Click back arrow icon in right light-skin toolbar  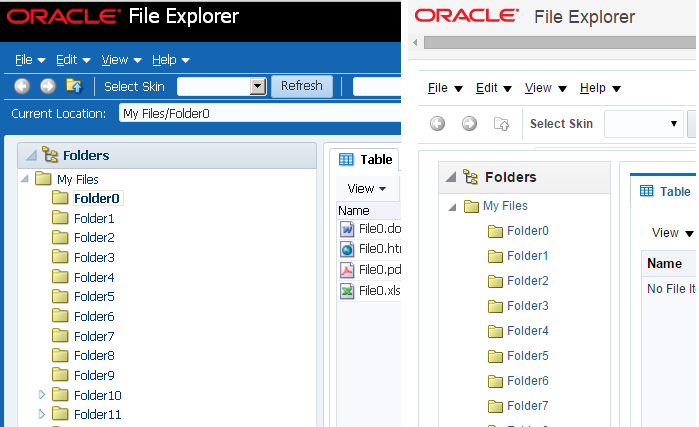[437, 123]
